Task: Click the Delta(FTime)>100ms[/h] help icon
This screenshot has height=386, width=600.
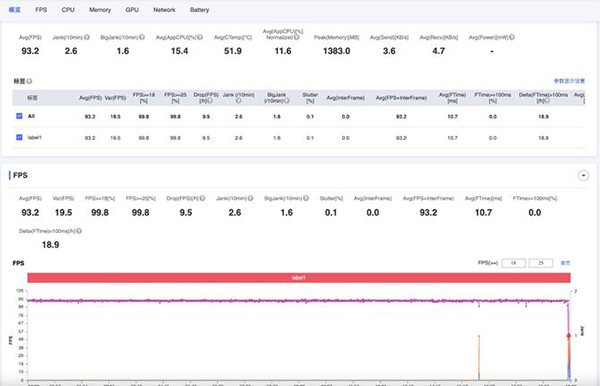Action: click(x=79, y=231)
